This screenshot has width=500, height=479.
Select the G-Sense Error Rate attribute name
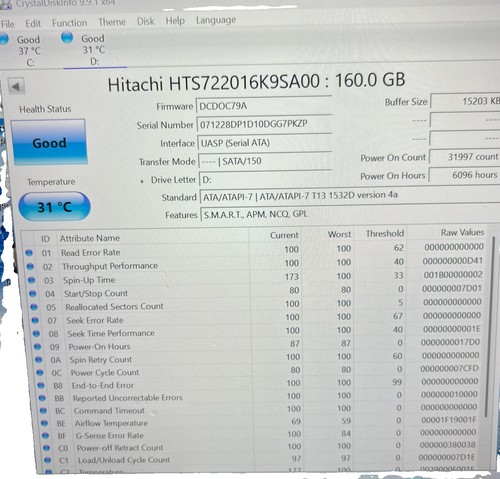tap(110, 435)
